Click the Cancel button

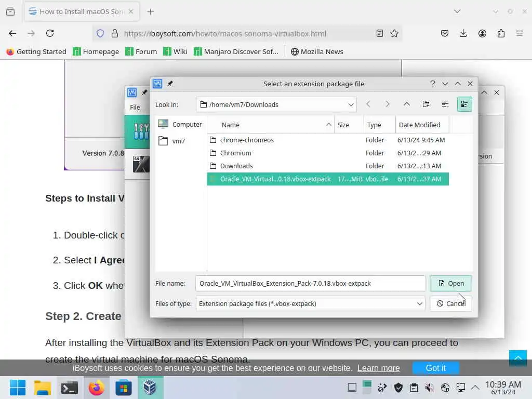(451, 303)
